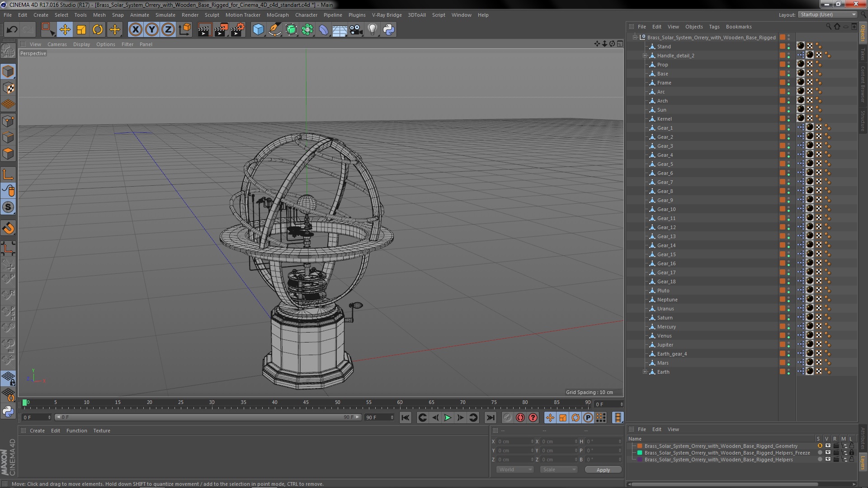The width and height of the screenshot is (868, 488).
Task: Click Render View clapperboard icon
Action: [204, 30]
